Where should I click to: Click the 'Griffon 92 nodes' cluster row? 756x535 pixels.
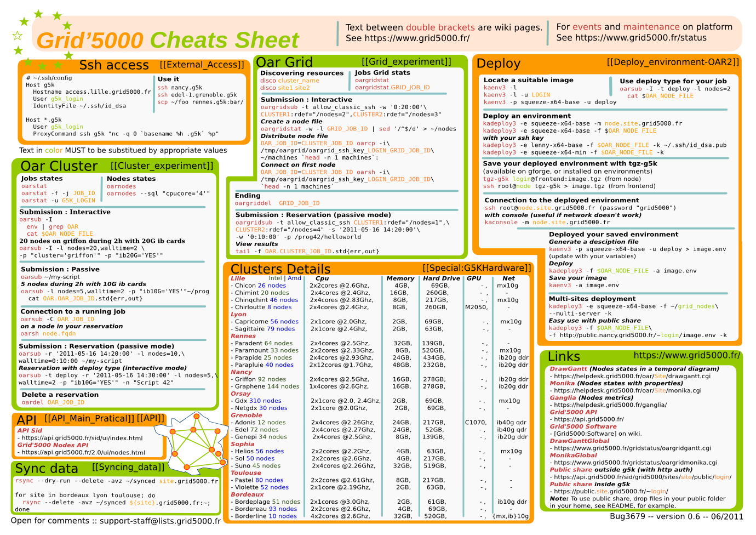[379, 379]
